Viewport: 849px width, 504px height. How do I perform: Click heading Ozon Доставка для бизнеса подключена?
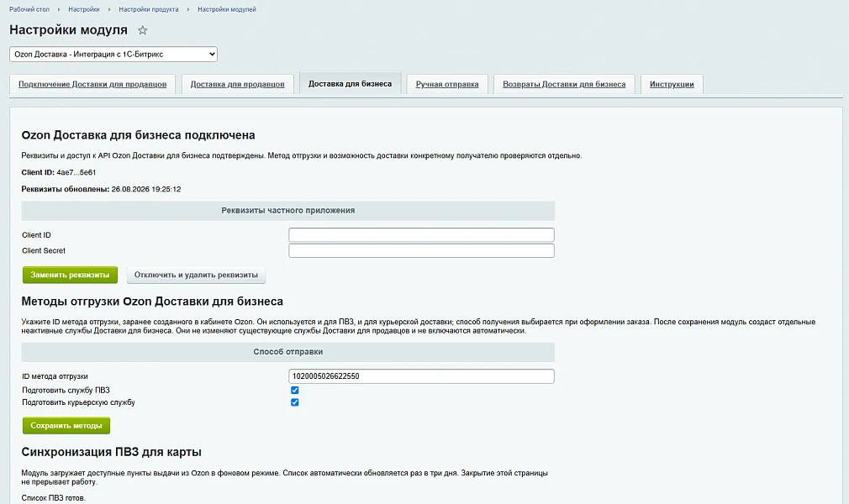coord(138,134)
